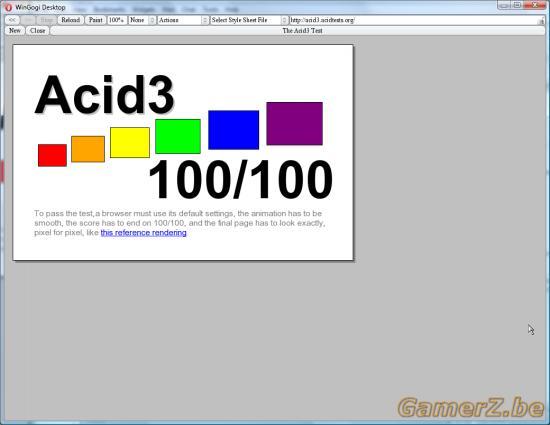Minimize the WinGogi Desktop window
550x425 pixels.
tap(504, 5)
